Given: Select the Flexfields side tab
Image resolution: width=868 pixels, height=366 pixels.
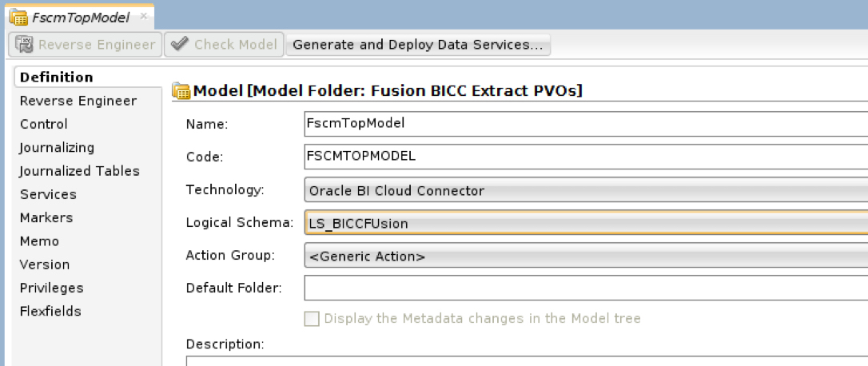Looking at the screenshot, I should 50,311.
